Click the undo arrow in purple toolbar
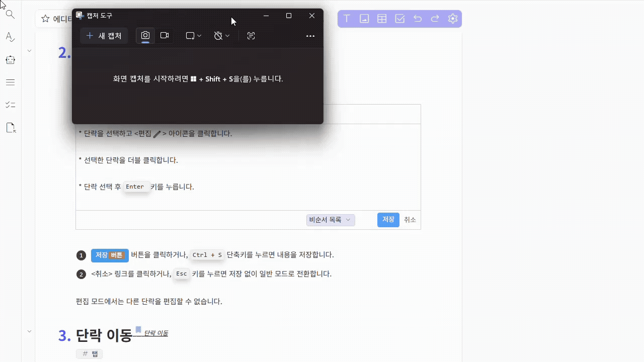Image resolution: width=644 pixels, height=362 pixels. (x=418, y=19)
